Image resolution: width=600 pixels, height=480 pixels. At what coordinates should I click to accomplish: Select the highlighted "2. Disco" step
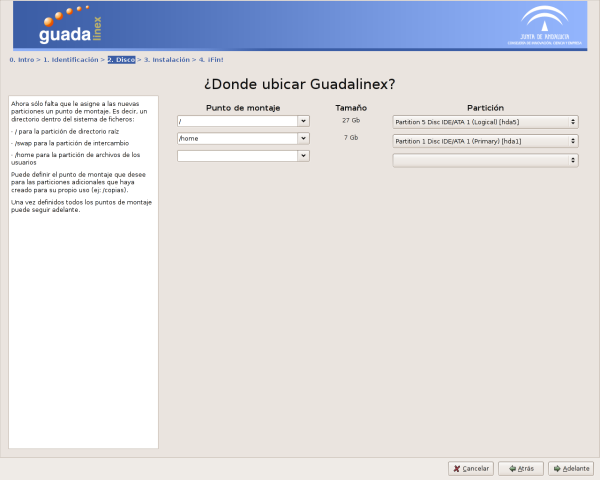click(121, 60)
